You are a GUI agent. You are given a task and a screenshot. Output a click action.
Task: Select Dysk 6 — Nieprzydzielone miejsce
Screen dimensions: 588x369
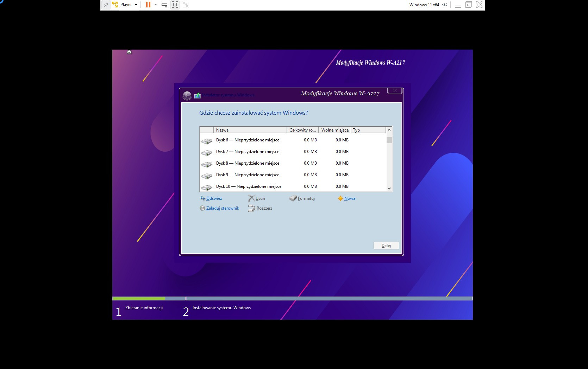pyautogui.click(x=293, y=140)
